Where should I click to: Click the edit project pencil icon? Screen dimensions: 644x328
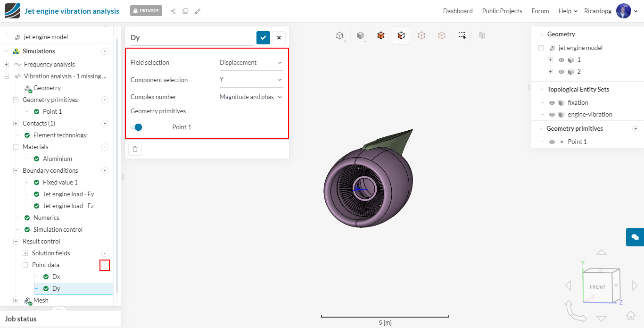tap(198, 11)
